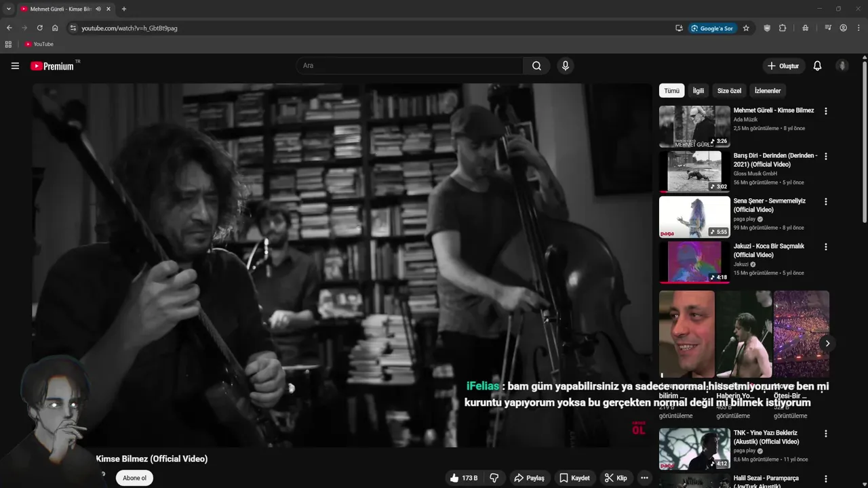Open the account avatar menu
The width and height of the screenshot is (868, 488).
click(842, 66)
